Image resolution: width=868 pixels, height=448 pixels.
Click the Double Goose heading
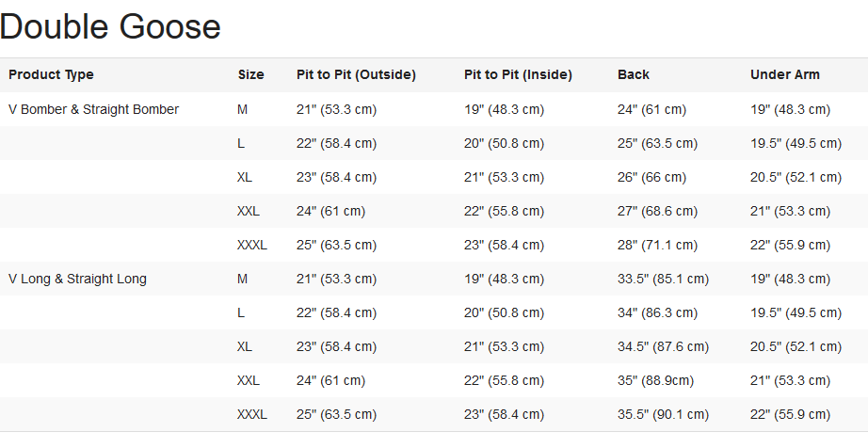(x=110, y=26)
